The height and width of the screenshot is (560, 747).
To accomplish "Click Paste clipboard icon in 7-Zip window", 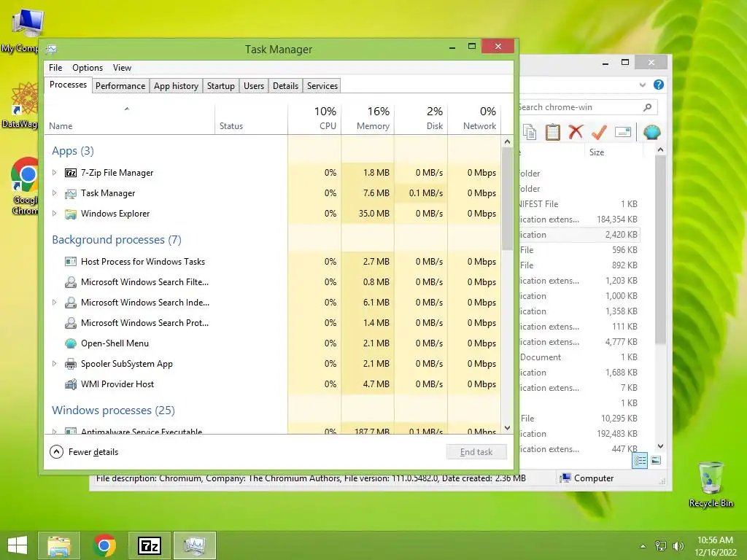I will coord(553,132).
